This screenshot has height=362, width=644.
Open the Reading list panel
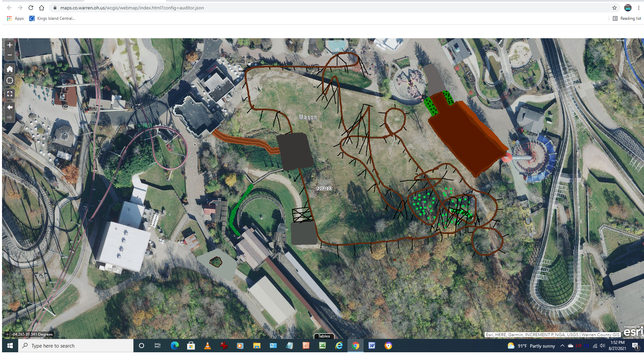627,18
